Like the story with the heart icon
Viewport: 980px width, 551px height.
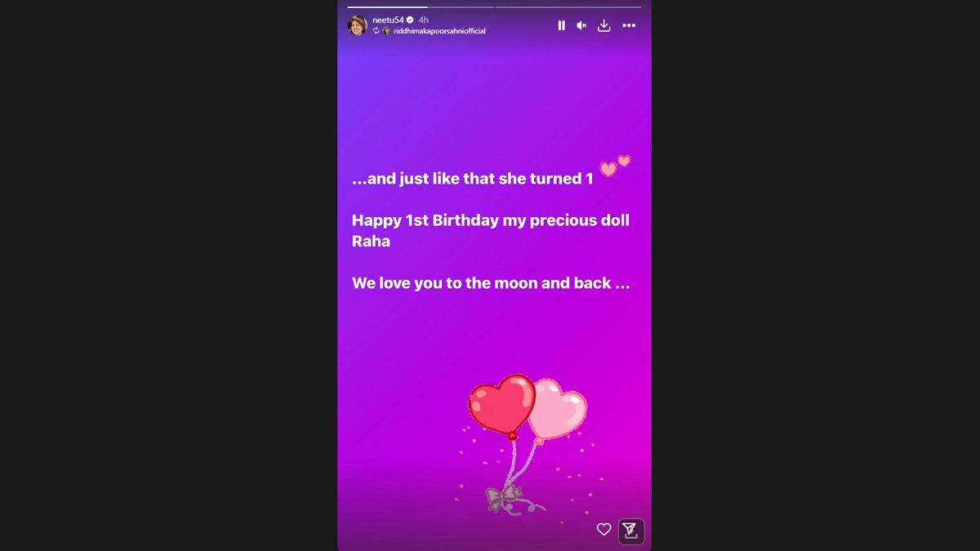coord(604,530)
